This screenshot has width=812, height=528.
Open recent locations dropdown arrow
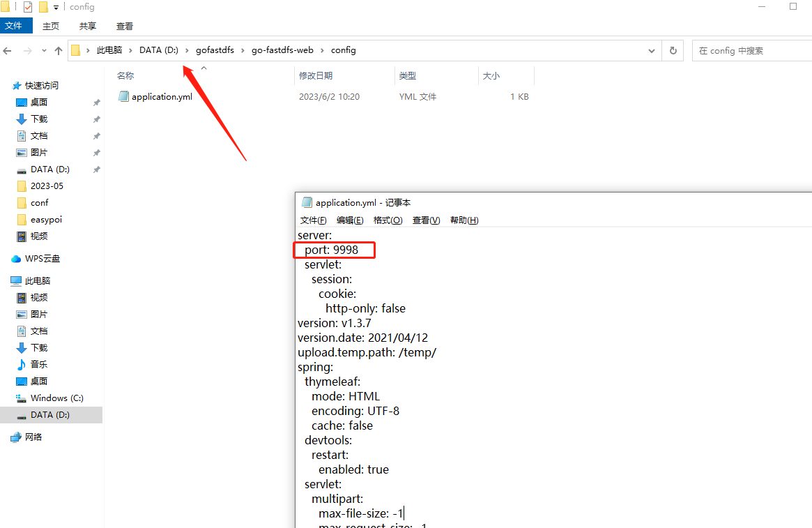[x=44, y=51]
